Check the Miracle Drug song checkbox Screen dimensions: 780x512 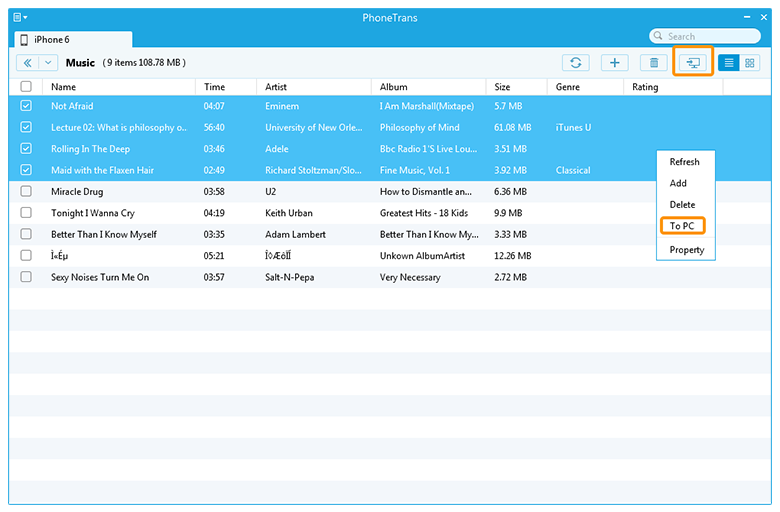tap(26, 192)
